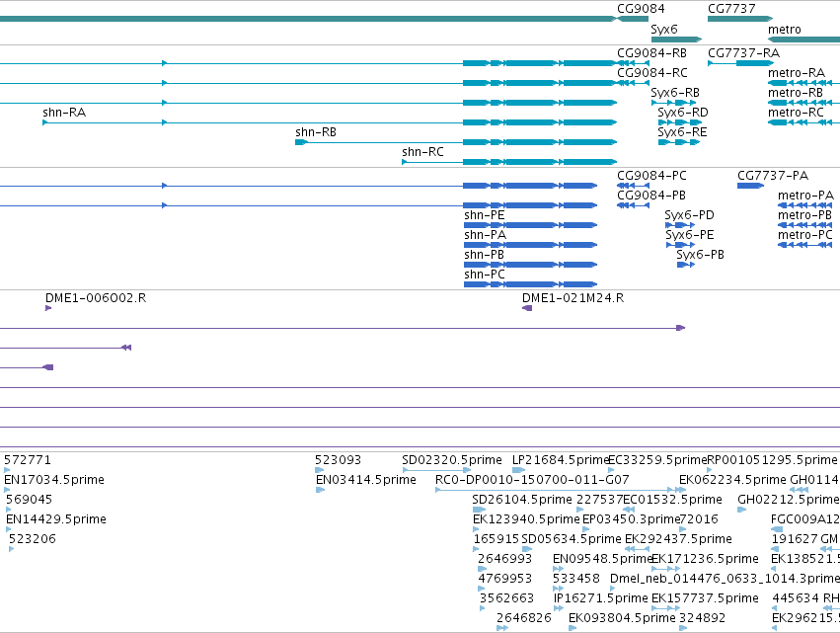Image resolution: width=840 pixels, height=633 pixels.
Task: Click the 533458 EST feature
Action: tap(559, 589)
